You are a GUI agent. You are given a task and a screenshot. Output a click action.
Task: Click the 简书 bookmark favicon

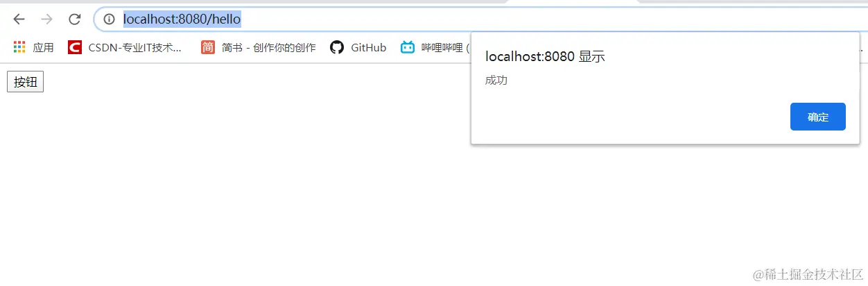[208, 47]
